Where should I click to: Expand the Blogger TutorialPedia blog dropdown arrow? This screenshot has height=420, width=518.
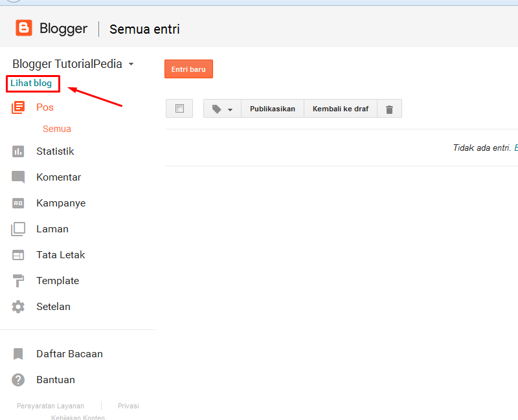click(x=131, y=64)
